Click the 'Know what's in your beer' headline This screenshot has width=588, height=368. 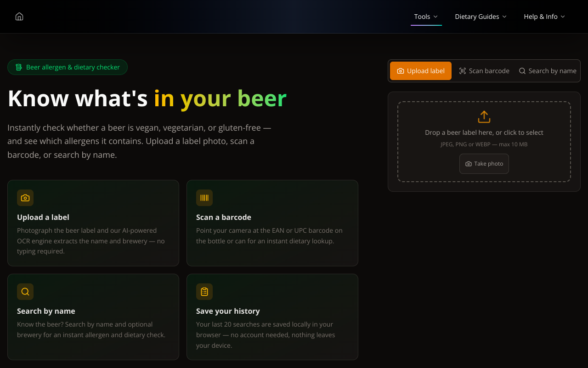pos(147,98)
